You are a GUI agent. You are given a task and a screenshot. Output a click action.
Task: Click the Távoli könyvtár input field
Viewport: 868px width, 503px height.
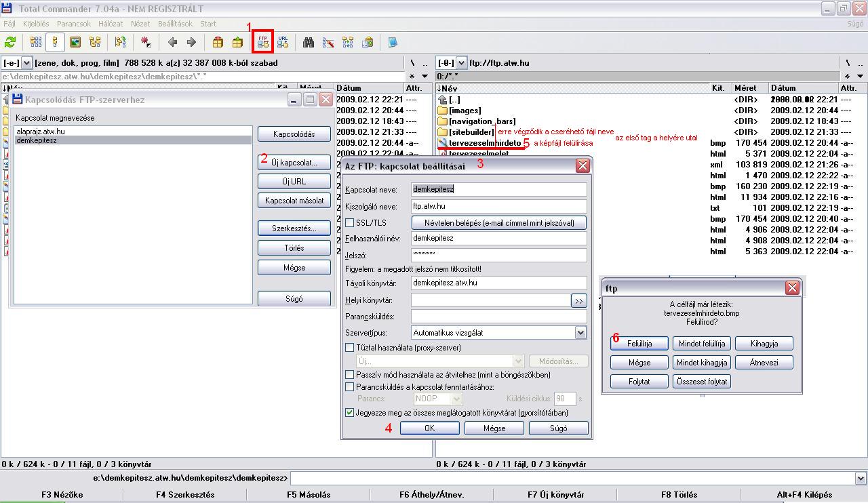coord(498,283)
